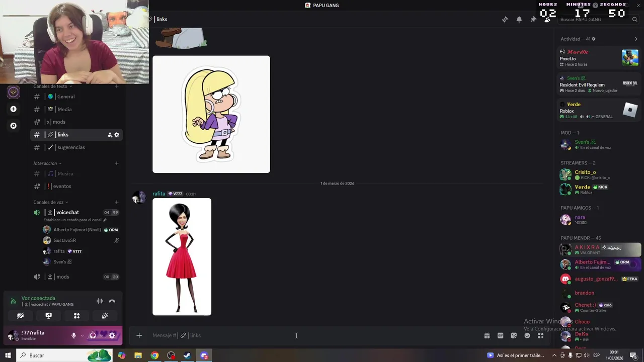Select Alberto Fujimori in voicechat
This screenshot has width=644, height=362.
tap(80, 230)
